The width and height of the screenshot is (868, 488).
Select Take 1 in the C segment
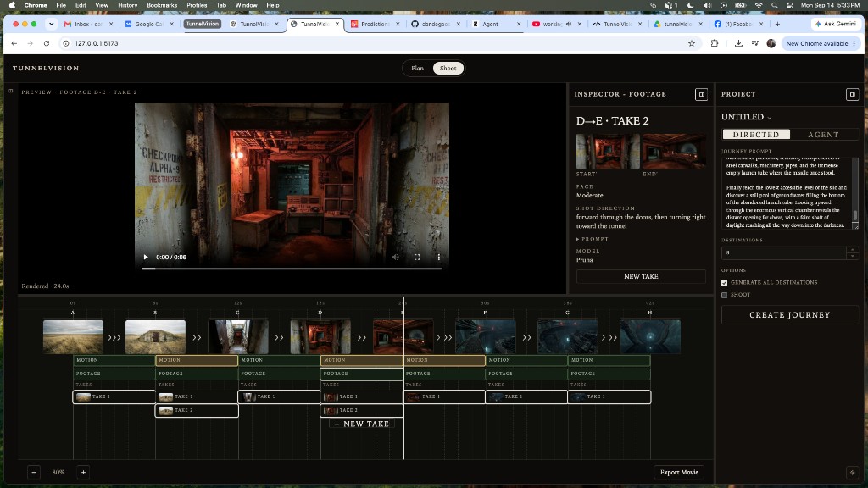point(279,396)
